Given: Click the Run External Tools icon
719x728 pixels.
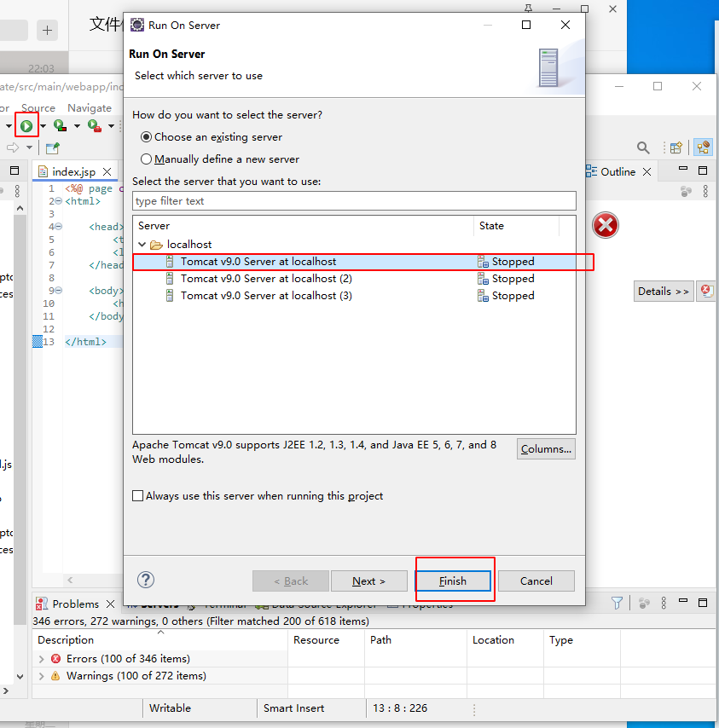Looking at the screenshot, I should point(94,126).
